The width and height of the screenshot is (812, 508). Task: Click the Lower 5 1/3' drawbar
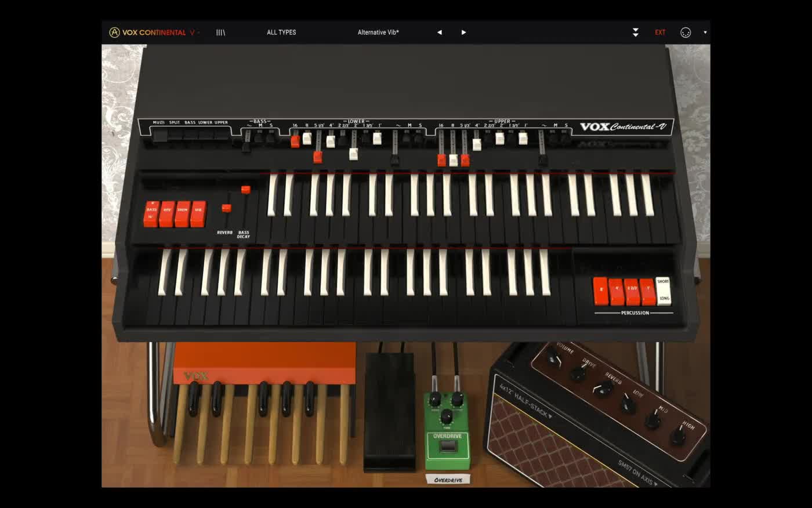click(x=318, y=157)
